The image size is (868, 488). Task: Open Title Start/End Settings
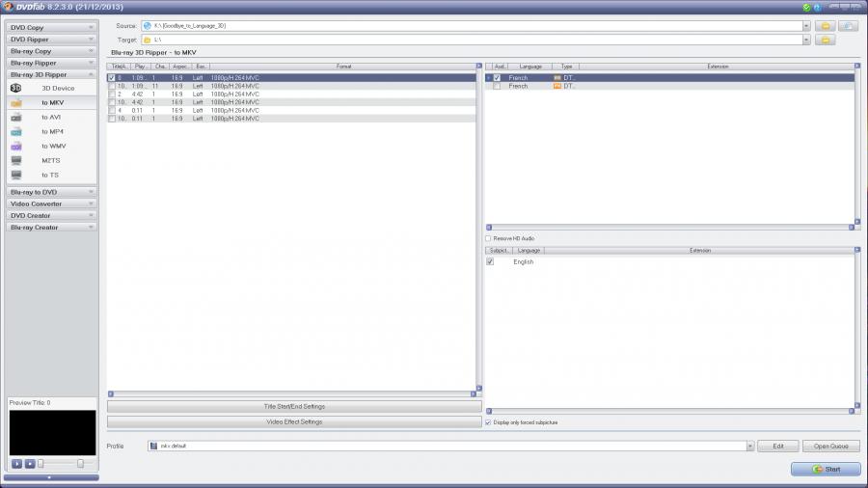click(294, 407)
